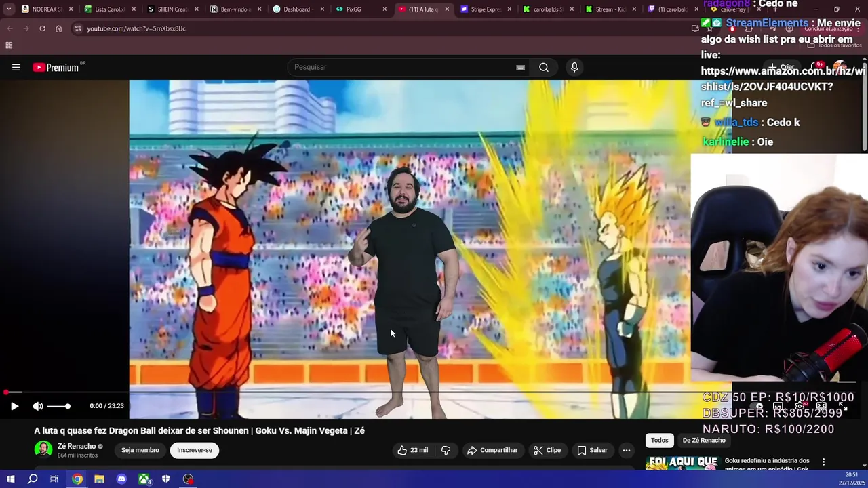Open more actions next to Salvar
Viewport: 868px width, 488px height.
pyautogui.click(x=627, y=450)
